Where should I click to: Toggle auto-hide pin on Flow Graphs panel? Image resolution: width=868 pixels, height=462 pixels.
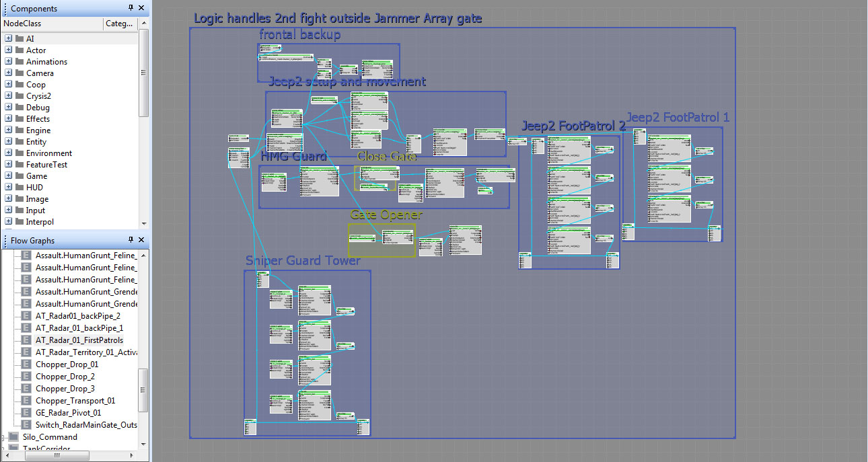pos(131,240)
